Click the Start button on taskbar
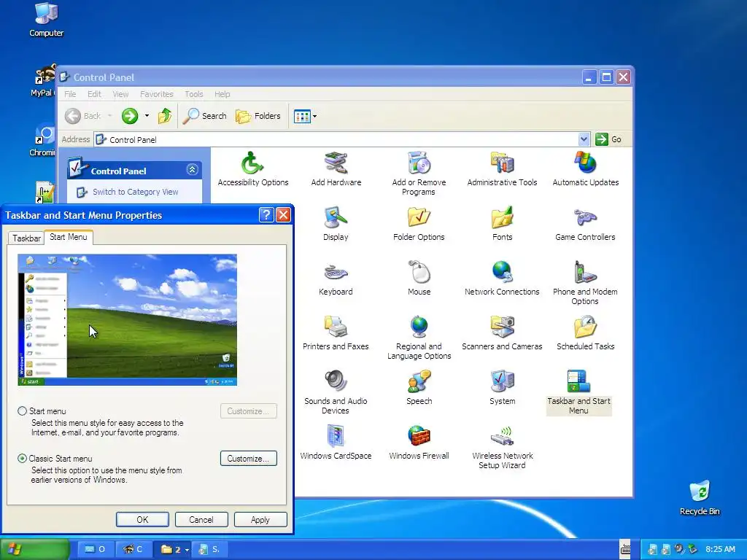 (x=35, y=550)
